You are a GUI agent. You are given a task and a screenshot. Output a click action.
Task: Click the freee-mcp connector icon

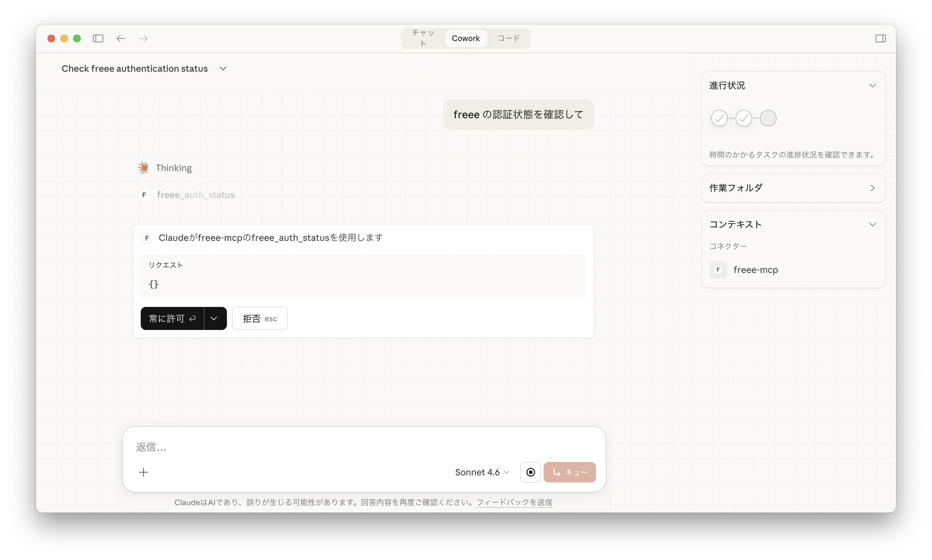tap(718, 270)
